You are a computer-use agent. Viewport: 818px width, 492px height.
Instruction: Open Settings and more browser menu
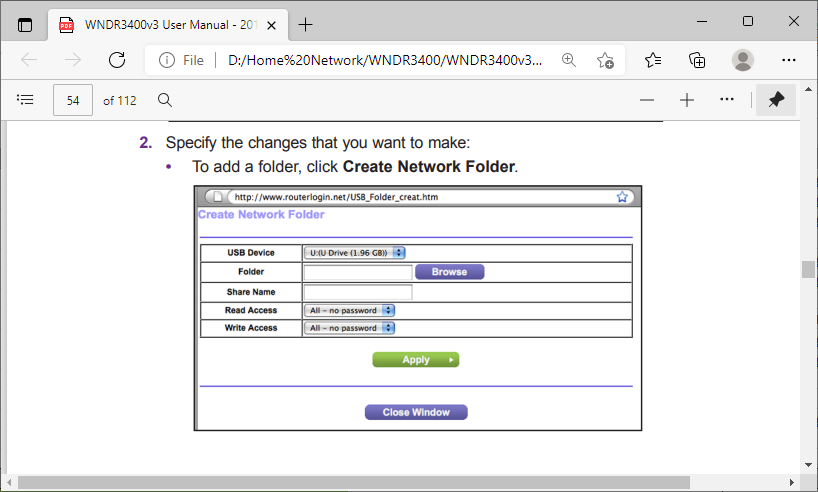[x=788, y=60]
